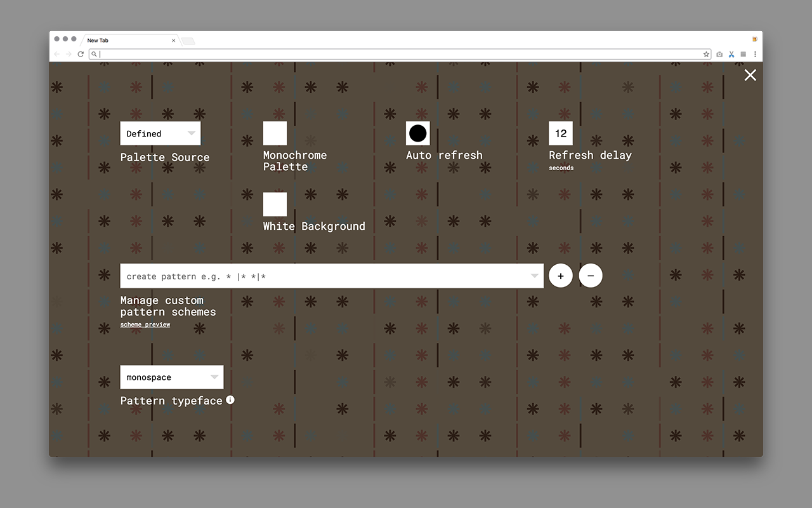Open the Palette Source dropdown showing Defined
The image size is (812, 508).
(160, 133)
